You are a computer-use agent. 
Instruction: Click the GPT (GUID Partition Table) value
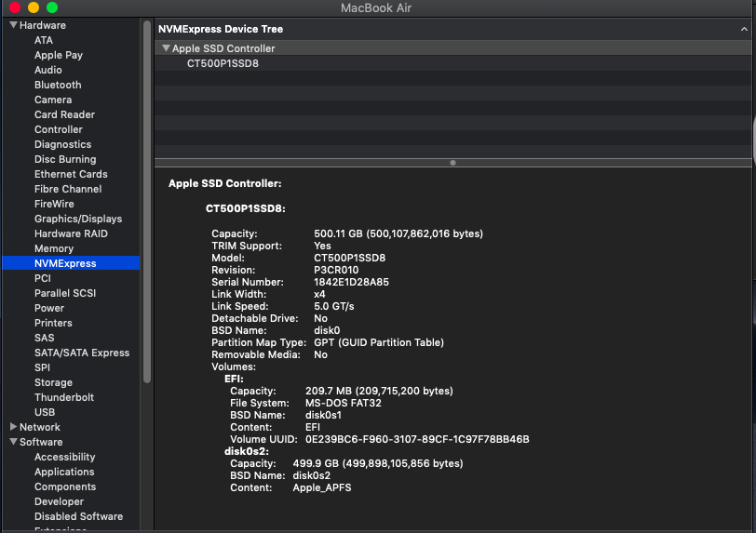[x=379, y=342]
